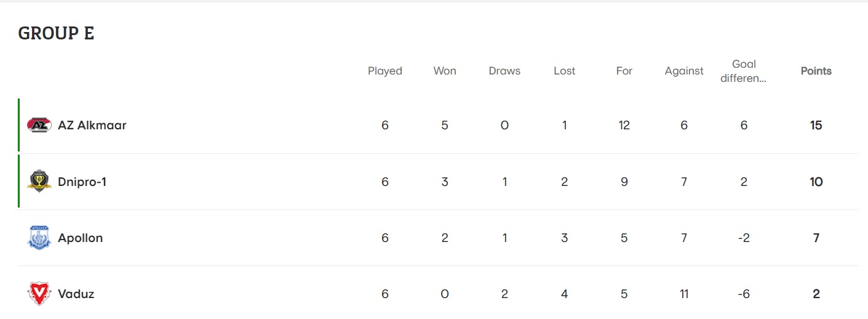This screenshot has height=319, width=868.
Task: Click the For column header
Action: coord(624,71)
